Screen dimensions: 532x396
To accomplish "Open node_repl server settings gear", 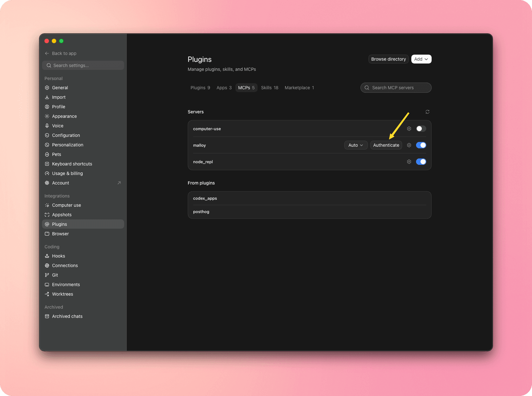I will (409, 162).
